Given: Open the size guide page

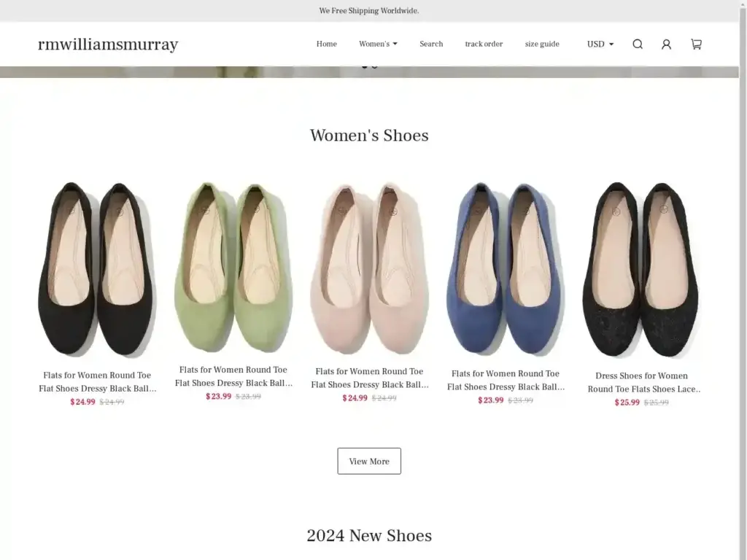Looking at the screenshot, I should point(542,44).
